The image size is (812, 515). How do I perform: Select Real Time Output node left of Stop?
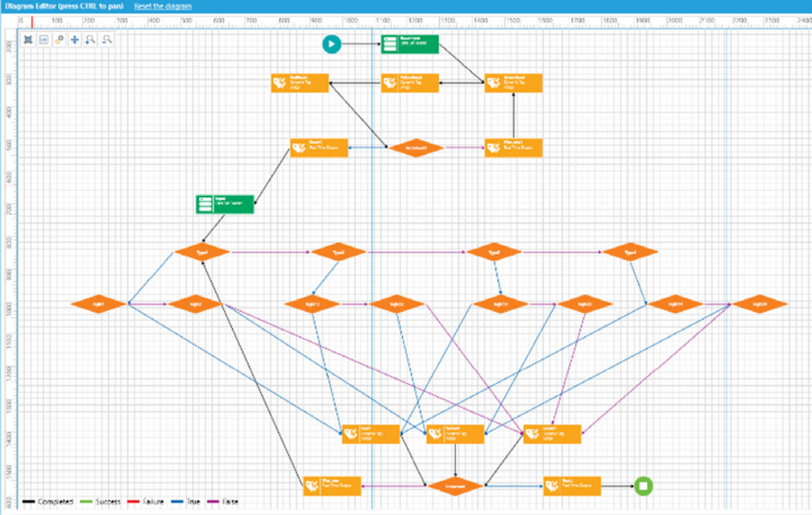(x=572, y=486)
